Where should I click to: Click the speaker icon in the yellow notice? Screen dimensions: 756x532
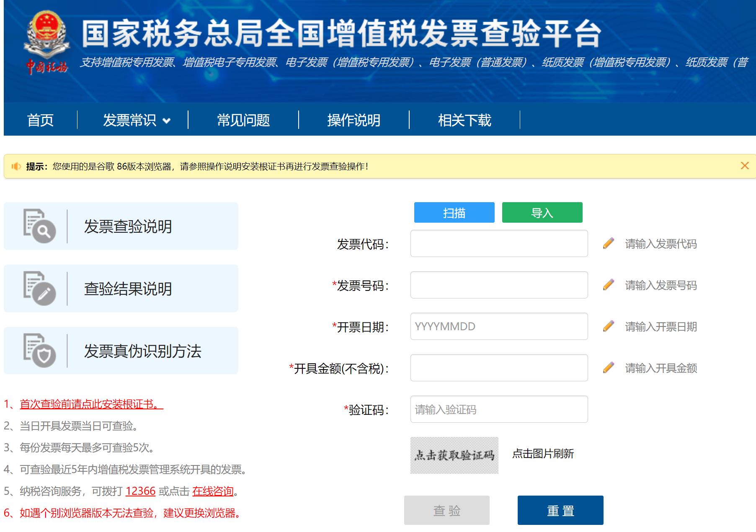[x=16, y=167]
